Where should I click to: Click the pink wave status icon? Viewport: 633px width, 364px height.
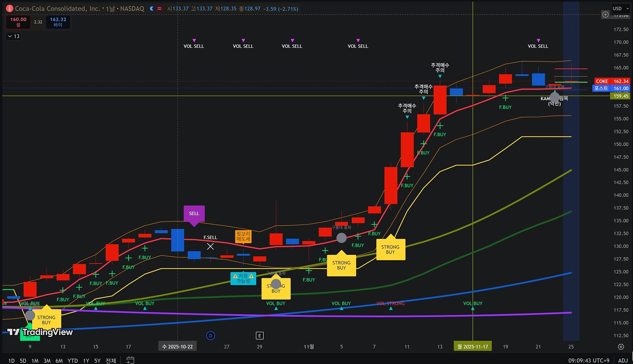click(160, 9)
